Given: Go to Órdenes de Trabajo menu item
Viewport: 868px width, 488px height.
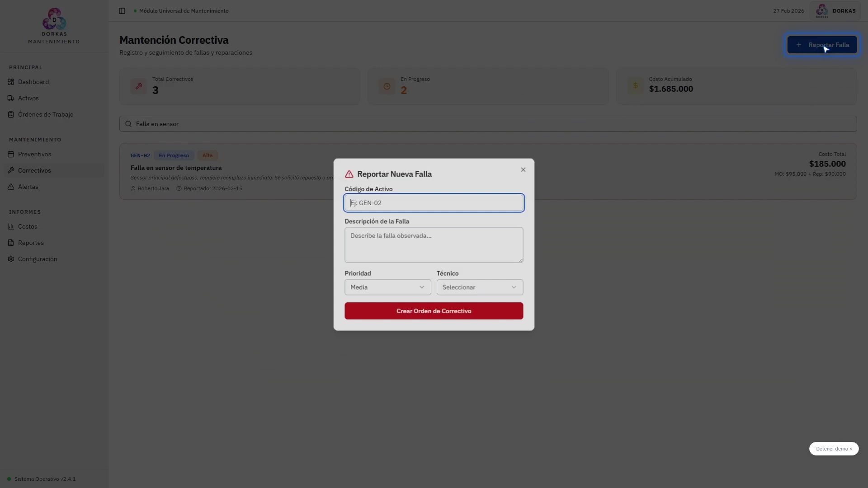Looking at the screenshot, I should point(45,114).
